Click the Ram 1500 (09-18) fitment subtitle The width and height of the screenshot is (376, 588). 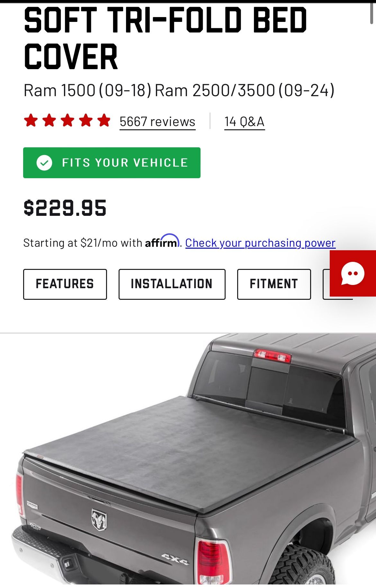(87, 90)
